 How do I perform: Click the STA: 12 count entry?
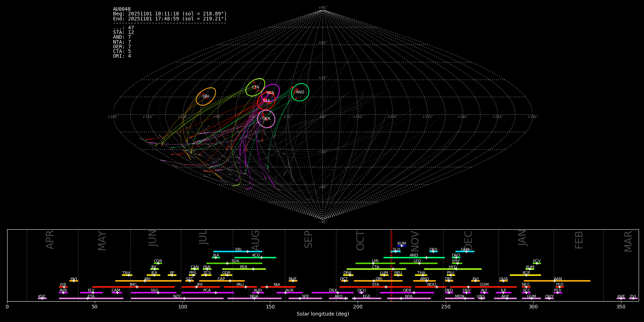(123, 33)
